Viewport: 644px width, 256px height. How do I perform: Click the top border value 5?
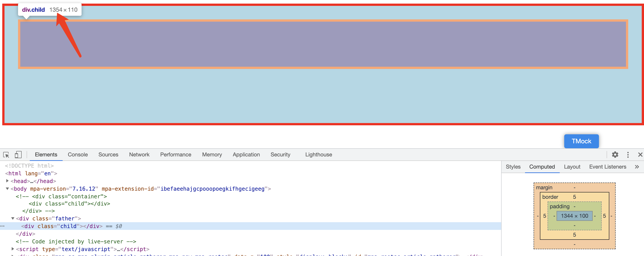(574, 197)
